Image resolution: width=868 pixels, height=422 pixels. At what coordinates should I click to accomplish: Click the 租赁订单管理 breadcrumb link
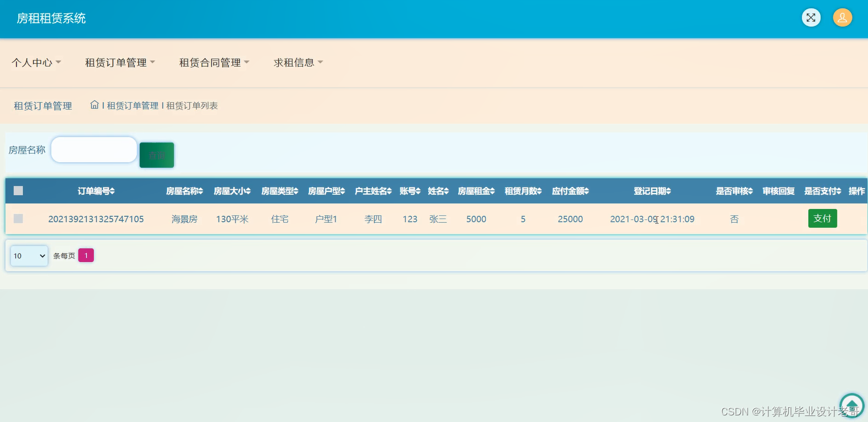[133, 106]
